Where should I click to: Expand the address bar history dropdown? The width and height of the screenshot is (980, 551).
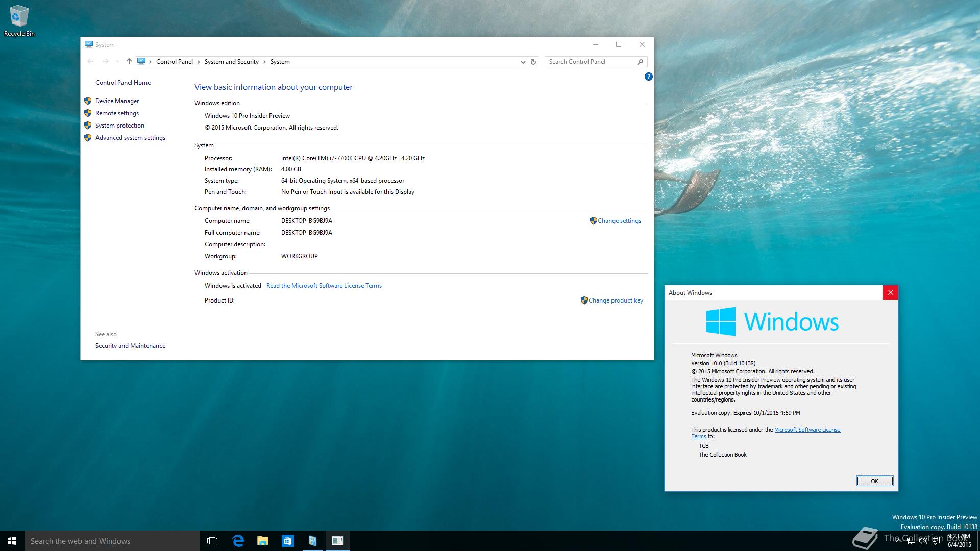(x=523, y=62)
